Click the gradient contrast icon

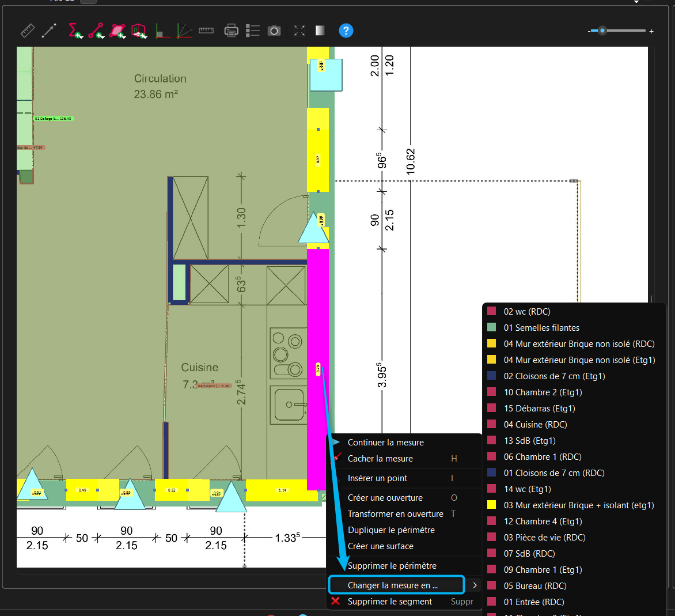click(x=320, y=31)
